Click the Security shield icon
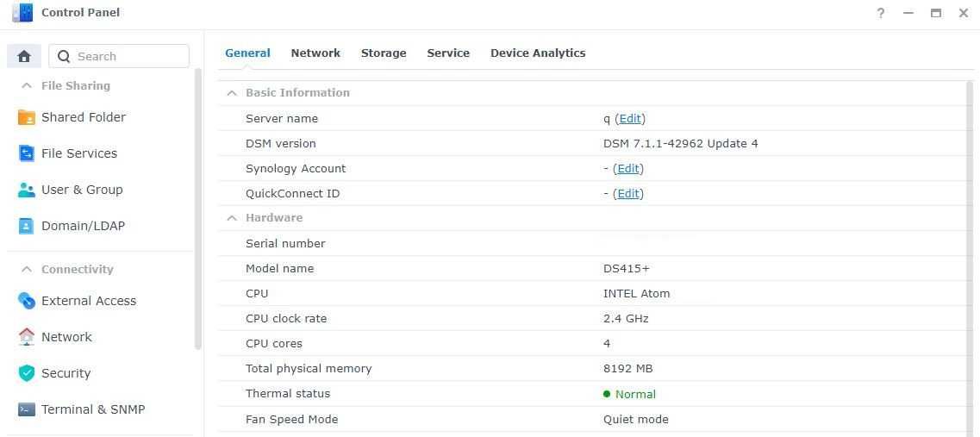Screen dimensions: 980x437 pos(26,373)
